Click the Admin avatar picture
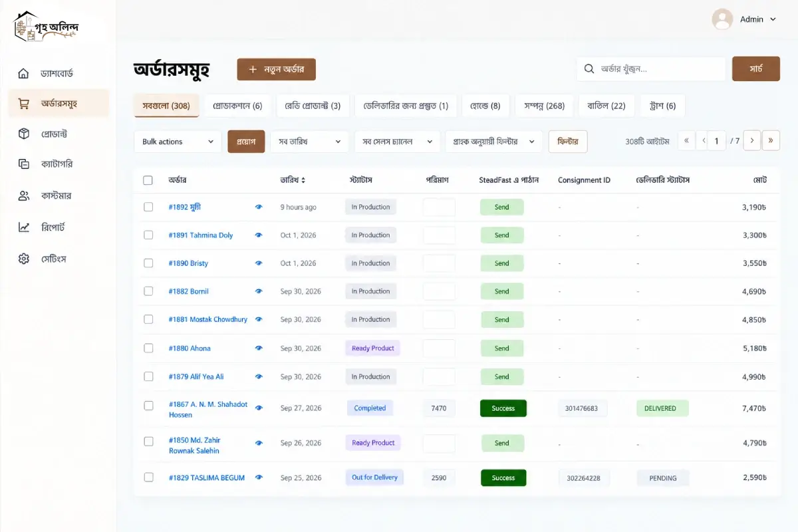 (x=722, y=19)
